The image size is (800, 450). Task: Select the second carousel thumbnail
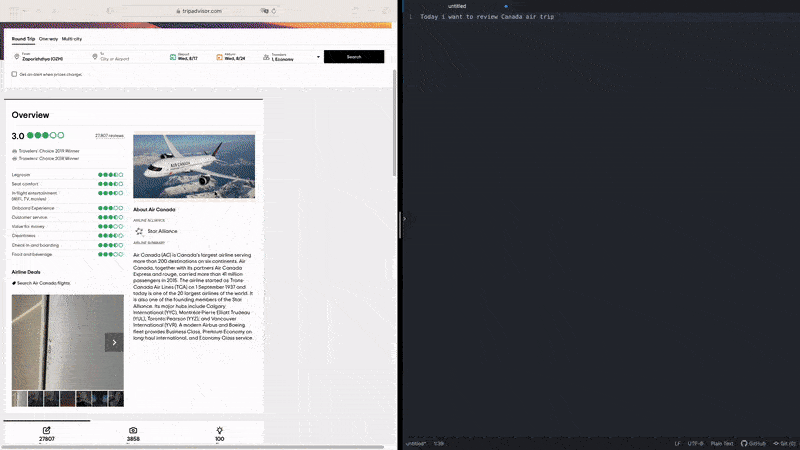(35, 398)
